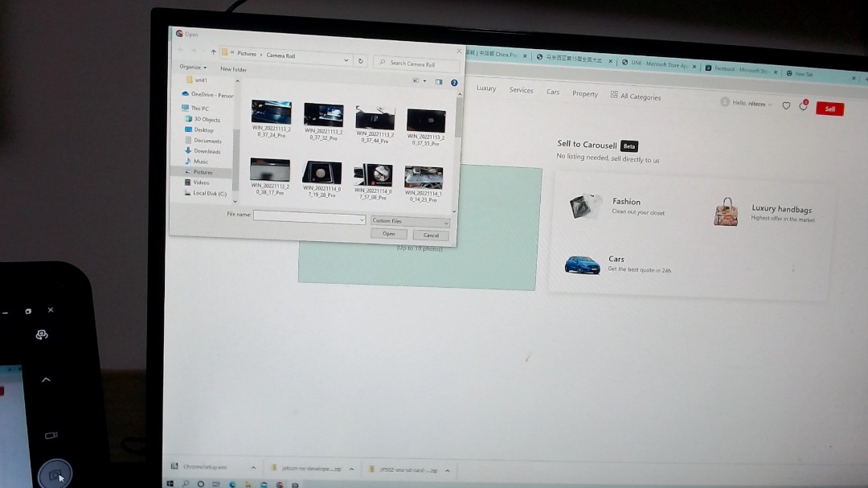The width and height of the screenshot is (868, 488).
Task: Collapse the ChromeSetup.exe download chevron
Action: [252, 468]
